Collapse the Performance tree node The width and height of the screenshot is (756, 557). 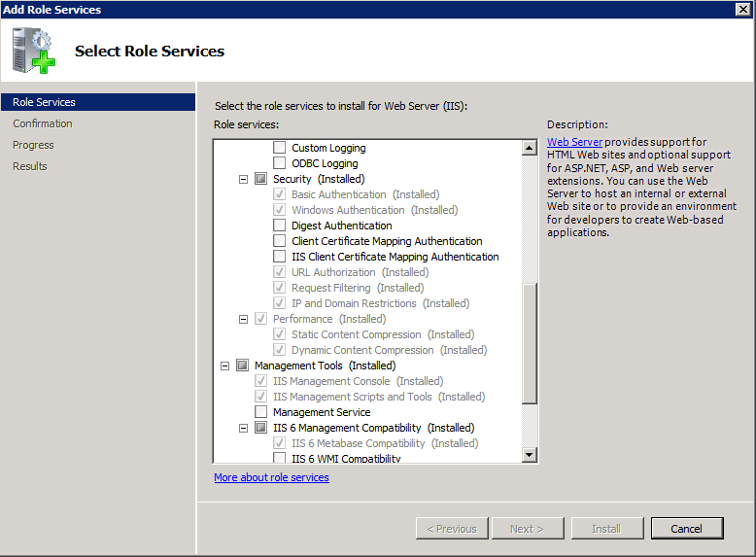click(244, 319)
